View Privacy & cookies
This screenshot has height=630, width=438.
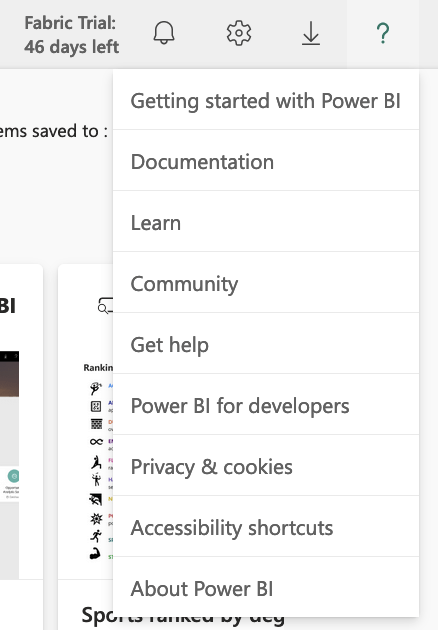point(266,467)
